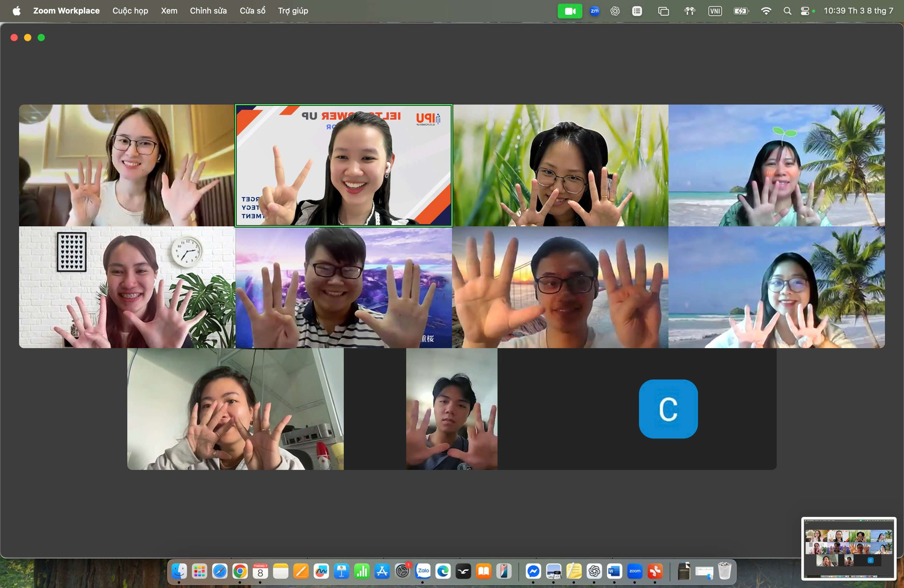Image resolution: width=904 pixels, height=588 pixels.
Task: Open Zalo from the Dock
Action: click(x=423, y=571)
